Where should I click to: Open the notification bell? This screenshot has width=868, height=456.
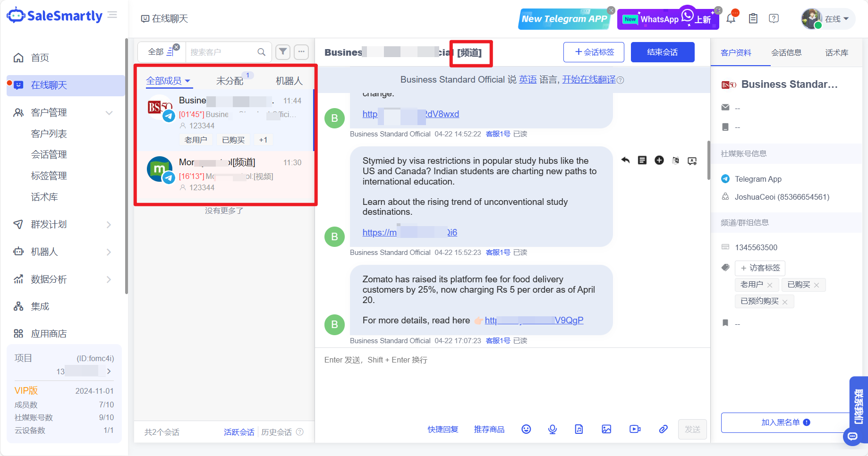coord(731,19)
